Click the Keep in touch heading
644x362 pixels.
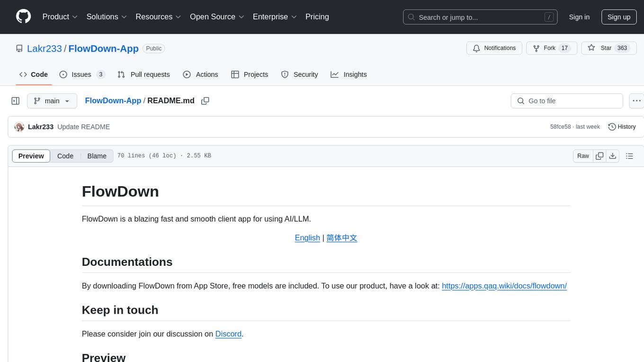(120, 310)
